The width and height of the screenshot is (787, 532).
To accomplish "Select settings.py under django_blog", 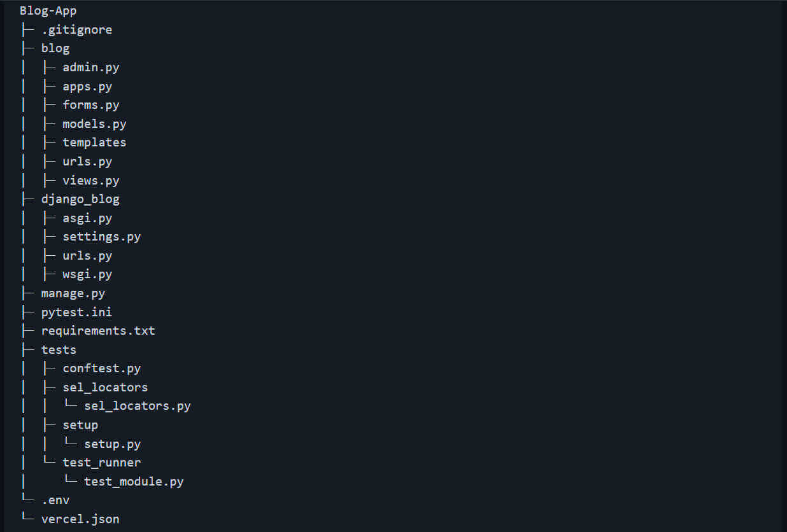I will tap(101, 237).
